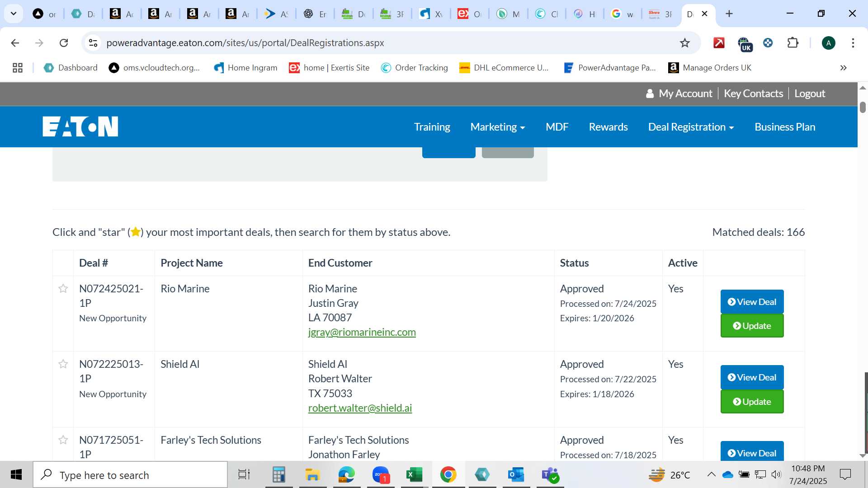Open the Business Plan page
868x488 pixels.
point(785,127)
